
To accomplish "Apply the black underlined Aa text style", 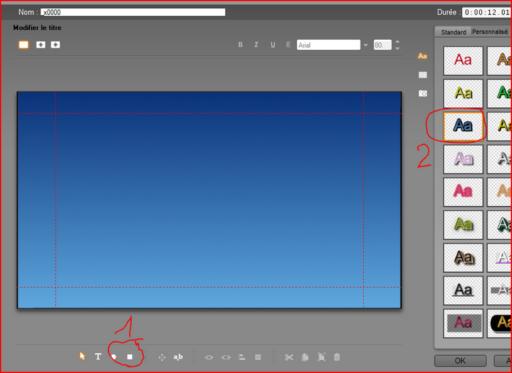I will [463, 290].
